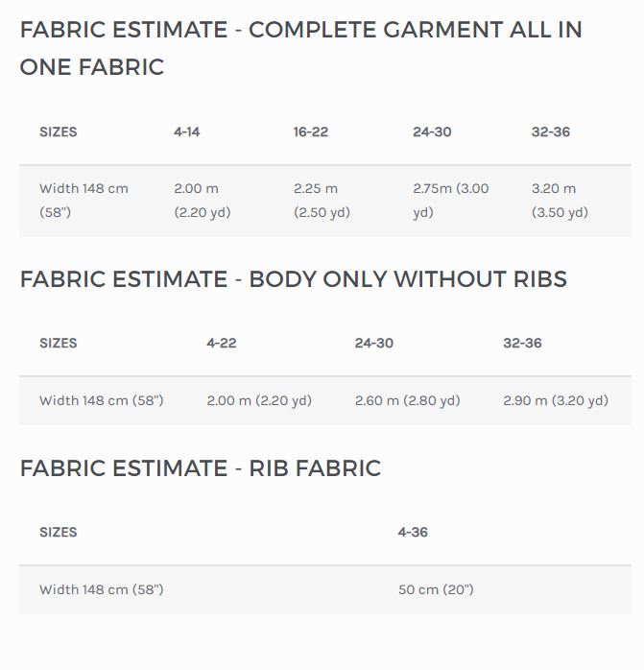
Task: Select the 4-22 size column header
Action: coord(222,343)
